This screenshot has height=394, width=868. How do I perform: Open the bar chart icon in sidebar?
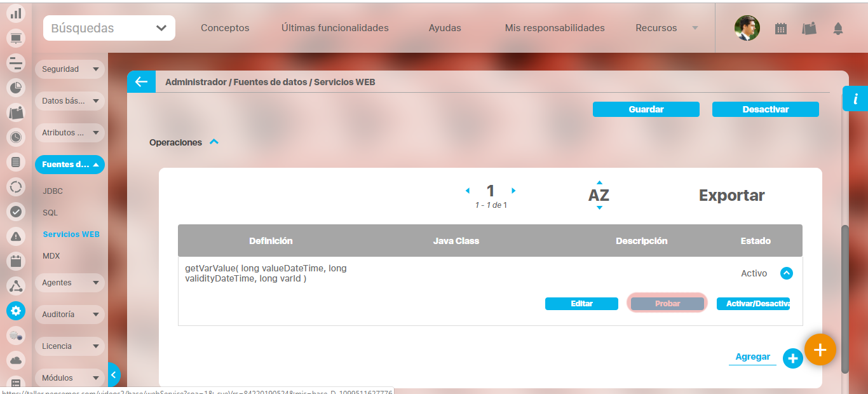point(16,13)
